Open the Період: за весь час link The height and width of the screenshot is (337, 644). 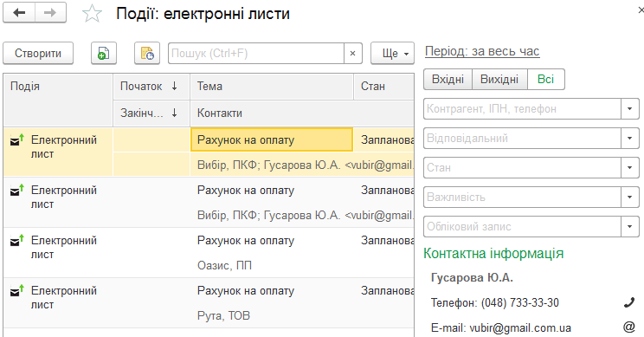coord(482,51)
